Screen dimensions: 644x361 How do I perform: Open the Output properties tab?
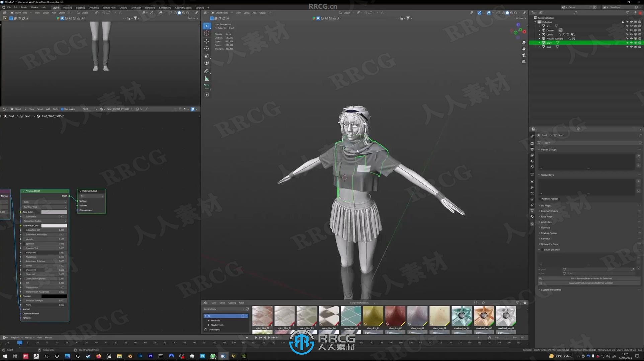point(532,149)
